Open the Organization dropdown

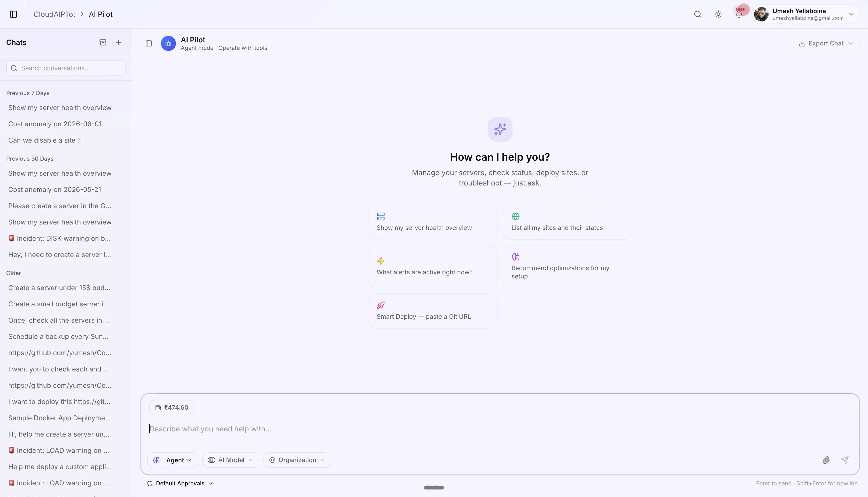(297, 460)
